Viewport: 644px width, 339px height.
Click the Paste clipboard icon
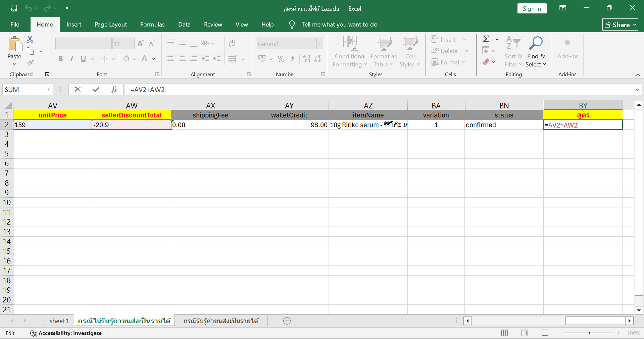(14, 44)
